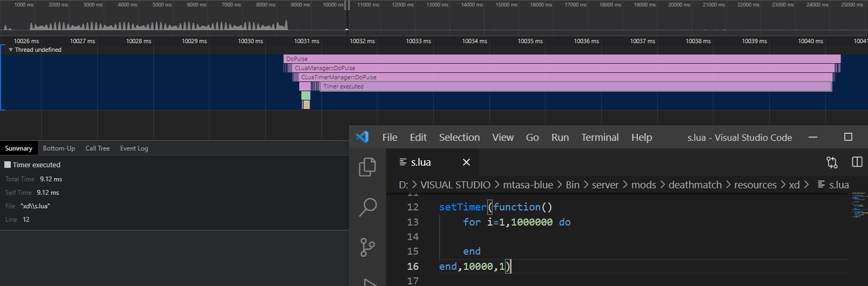Click the server breadcrumb segment
Image resolution: width=868 pixels, height=286 pixels.
tap(605, 185)
